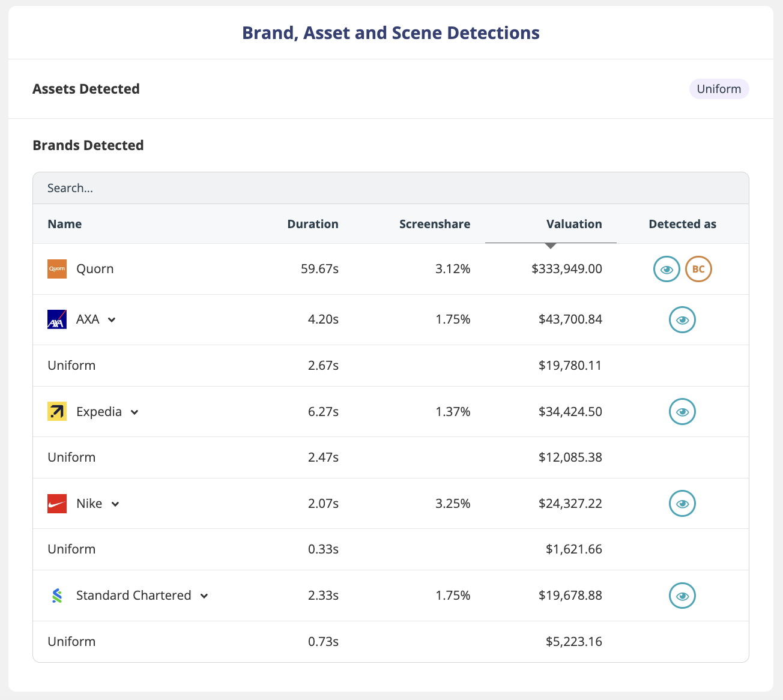Viewport: 783px width, 700px height.
Task: Click the Nike swoosh logo icon
Action: 57,504
